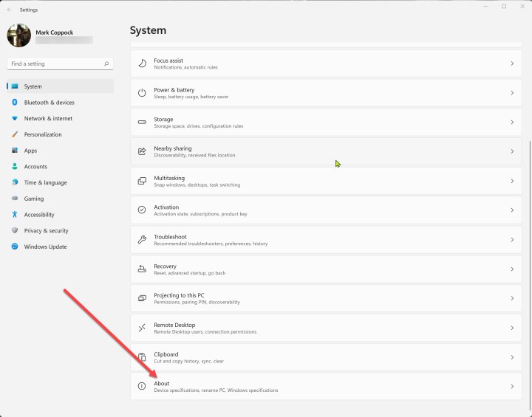Click the Troubleshoot wrench icon
The width and height of the screenshot is (532, 417).
[142, 240]
